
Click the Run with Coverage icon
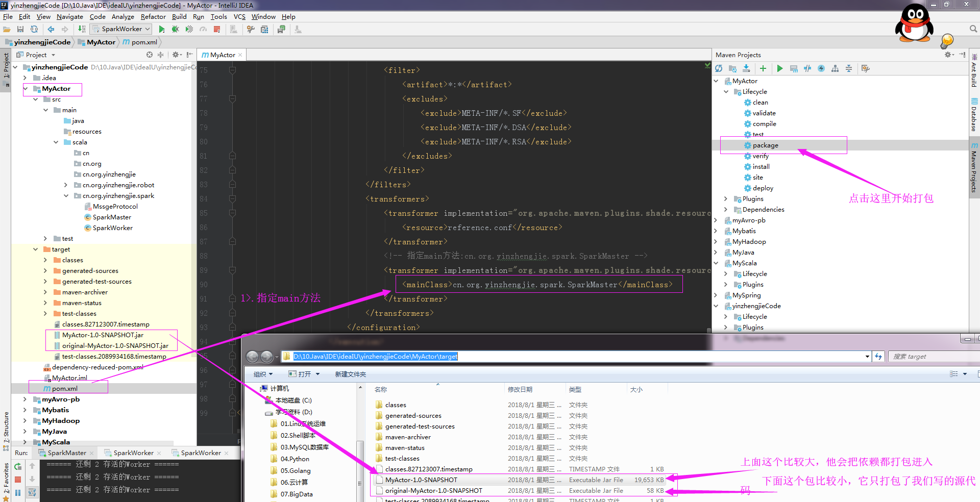189,30
